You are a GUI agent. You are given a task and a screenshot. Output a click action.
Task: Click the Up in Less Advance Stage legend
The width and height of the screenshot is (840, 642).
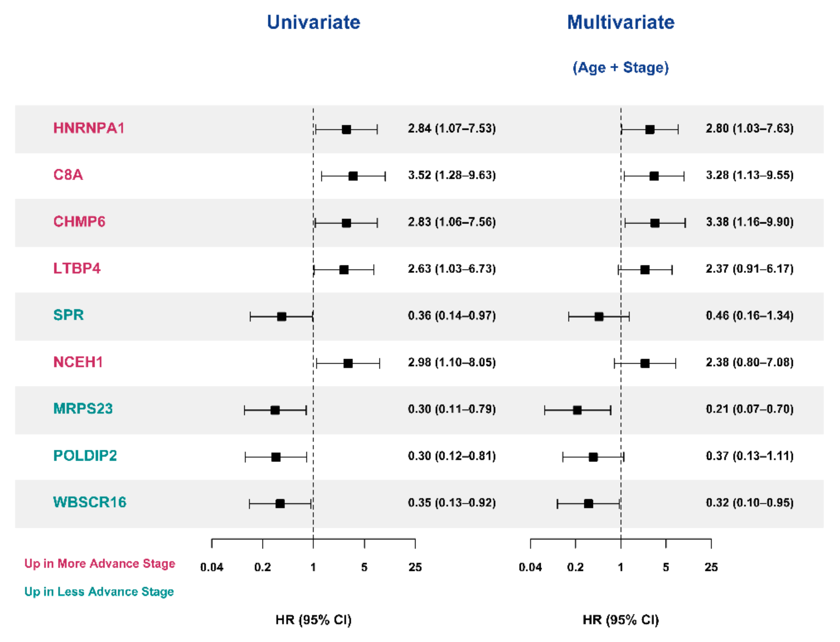click(x=99, y=592)
